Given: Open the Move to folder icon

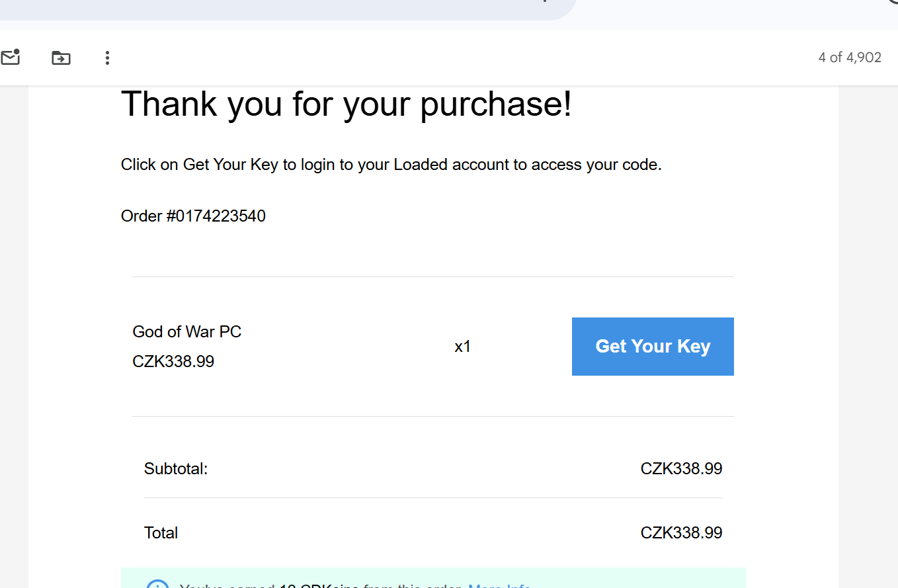Looking at the screenshot, I should [61, 58].
